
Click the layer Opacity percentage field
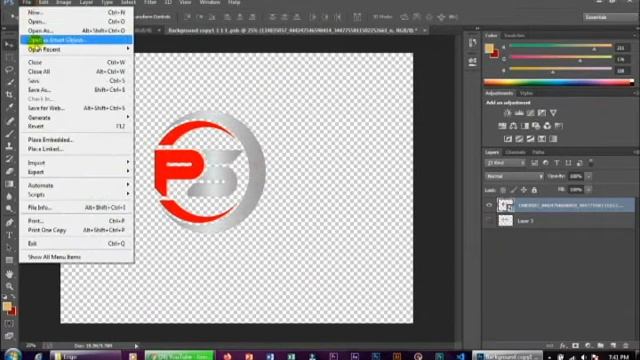[x=576, y=176]
